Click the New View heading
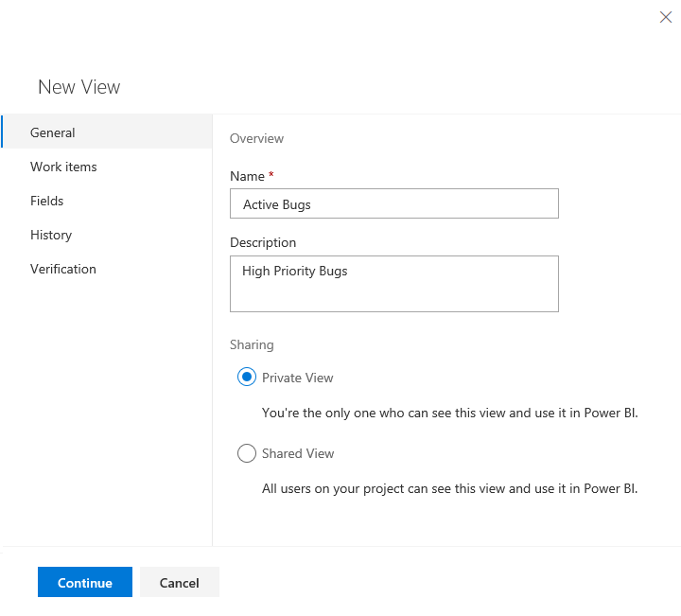 [x=79, y=87]
